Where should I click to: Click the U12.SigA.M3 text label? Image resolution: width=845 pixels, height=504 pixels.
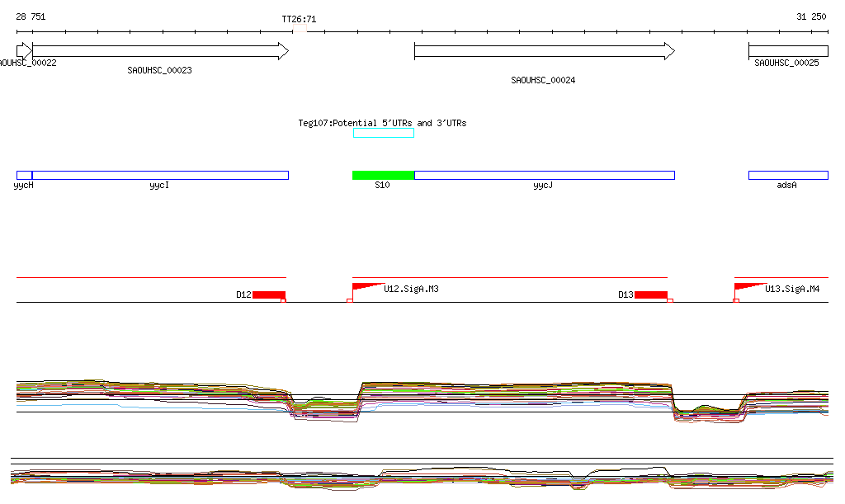pyautogui.click(x=411, y=289)
